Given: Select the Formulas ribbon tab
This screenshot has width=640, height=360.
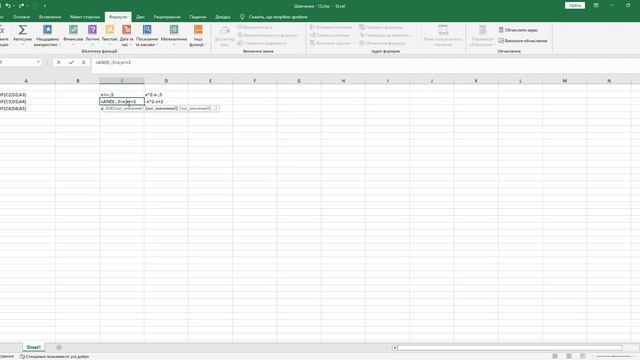Looking at the screenshot, I should [x=118, y=17].
